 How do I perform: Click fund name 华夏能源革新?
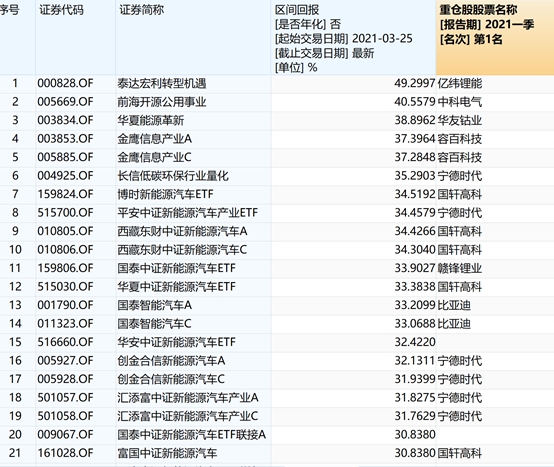[x=151, y=120]
